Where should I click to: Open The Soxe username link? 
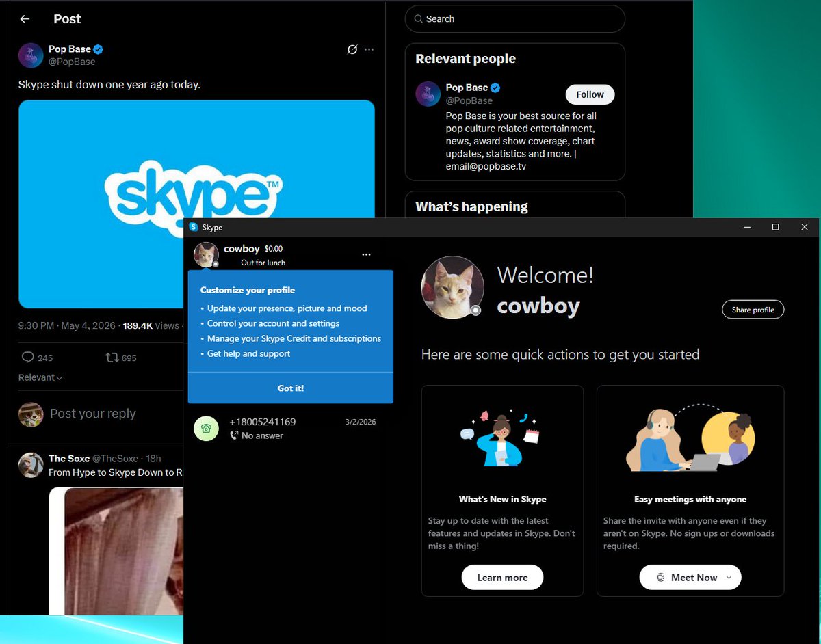coord(69,459)
